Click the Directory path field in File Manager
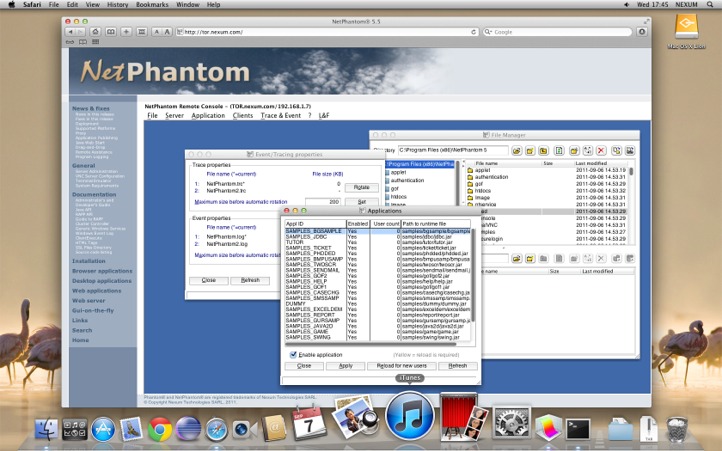Screen dimensions: 722x451 click(453, 150)
